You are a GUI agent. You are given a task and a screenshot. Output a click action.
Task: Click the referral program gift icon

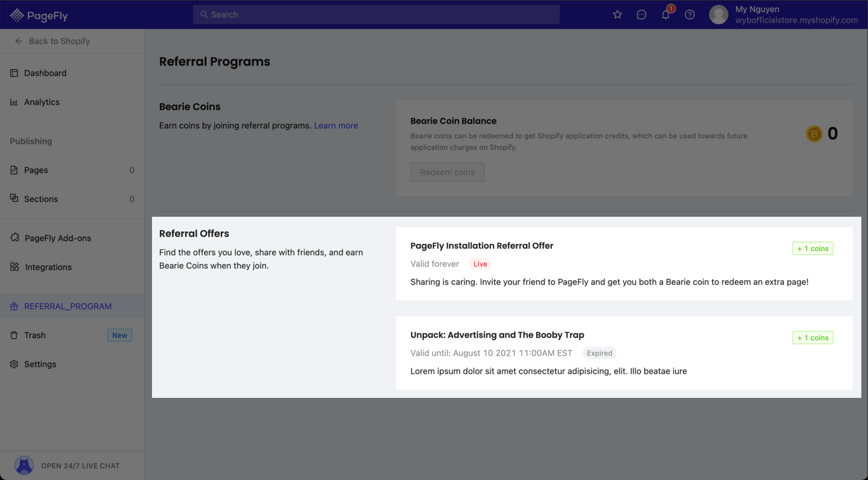coord(14,306)
